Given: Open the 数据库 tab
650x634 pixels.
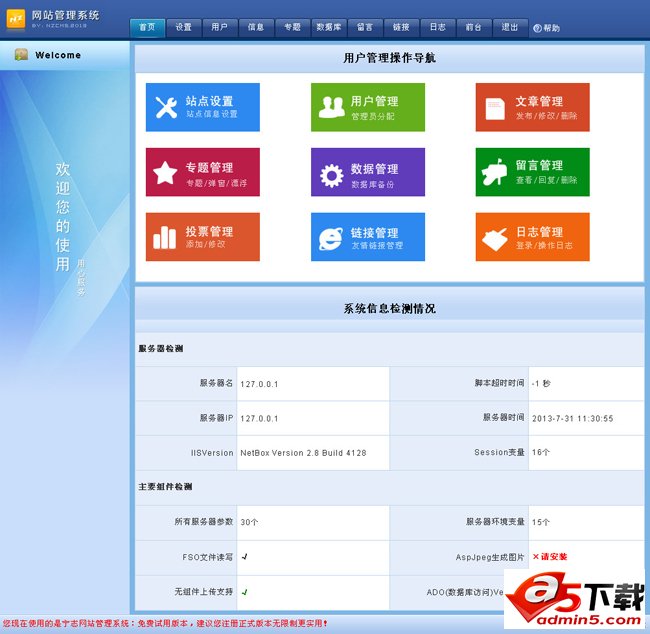Looking at the screenshot, I should pyautogui.click(x=329, y=27).
